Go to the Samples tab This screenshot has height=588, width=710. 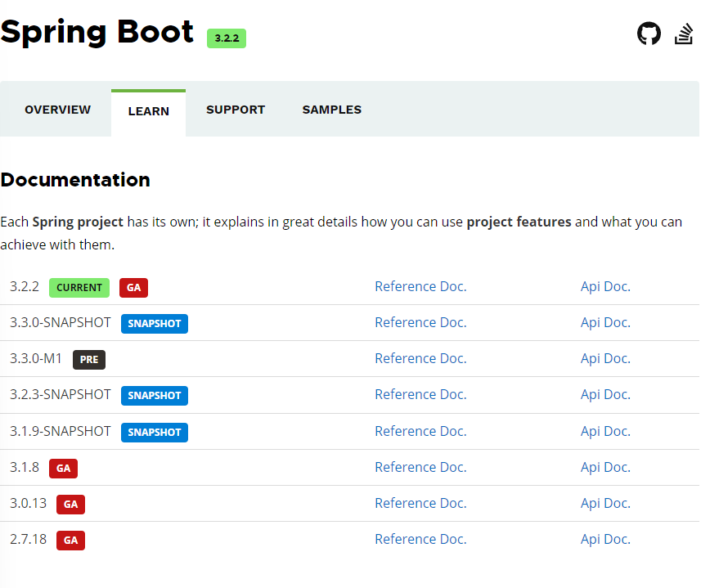[x=331, y=110]
